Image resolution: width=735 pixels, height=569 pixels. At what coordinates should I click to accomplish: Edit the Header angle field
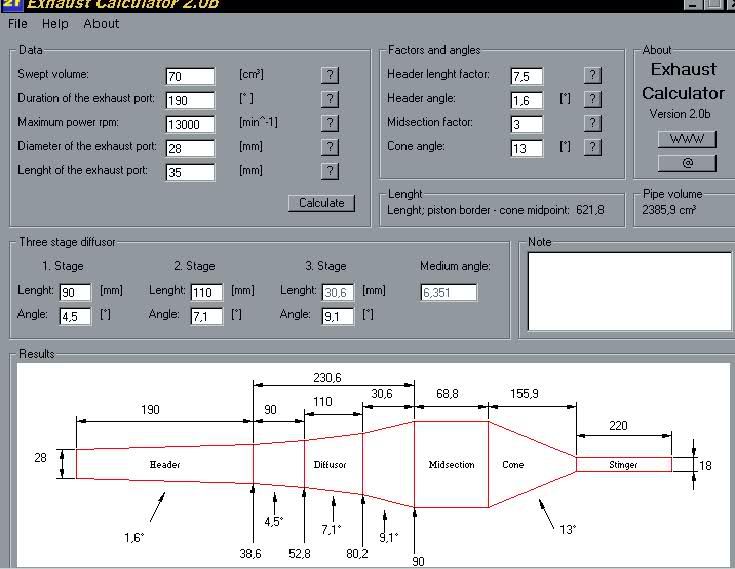tap(527, 100)
